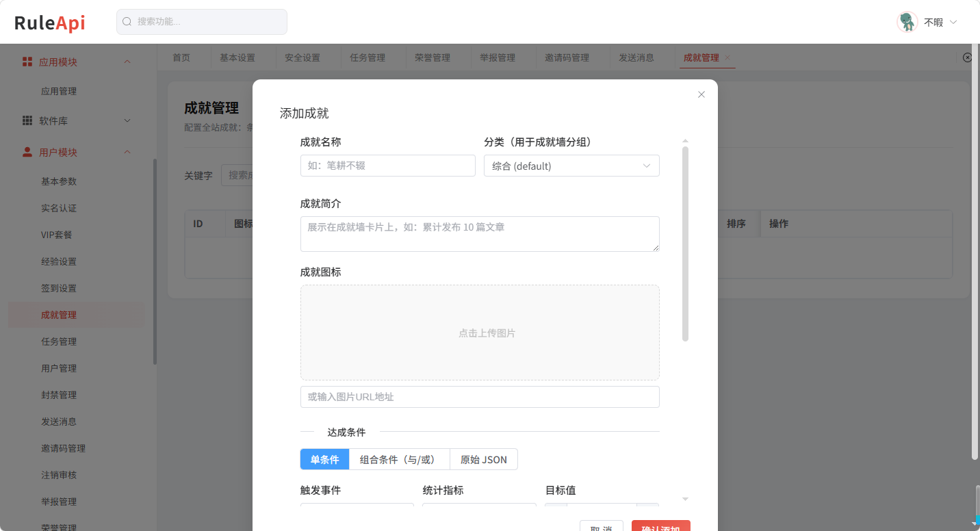The image size is (980, 531).
Task: Switch to the 基本设置 tab
Action: tap(237, 57)
